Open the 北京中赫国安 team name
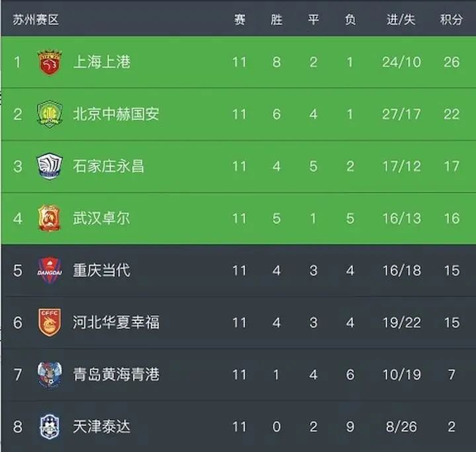 [116, 114]
